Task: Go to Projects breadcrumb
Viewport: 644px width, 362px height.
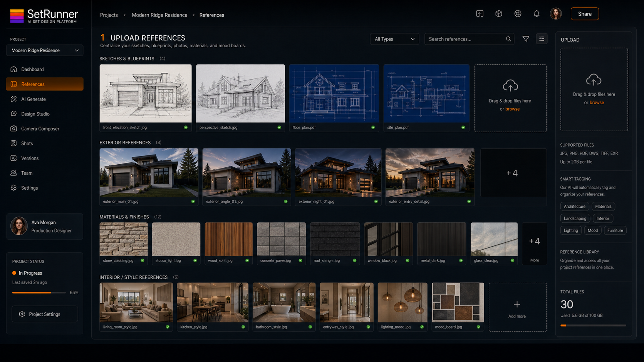Action: [x=109, y=15]
